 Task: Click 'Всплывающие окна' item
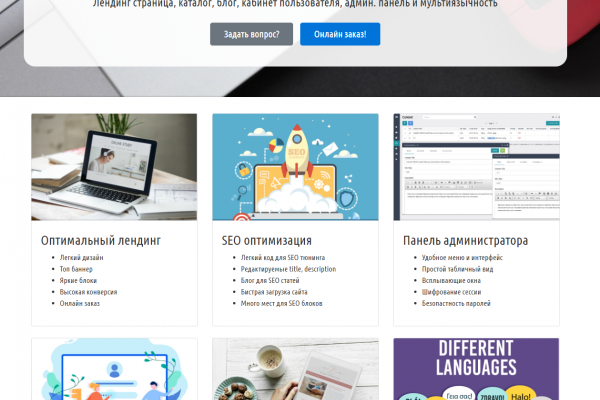point(451,281)
